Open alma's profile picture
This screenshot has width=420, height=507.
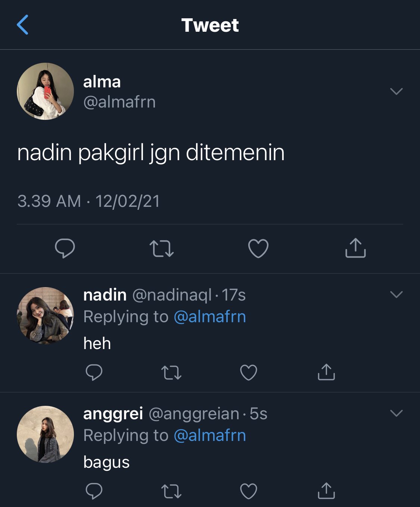coord(45,91)
